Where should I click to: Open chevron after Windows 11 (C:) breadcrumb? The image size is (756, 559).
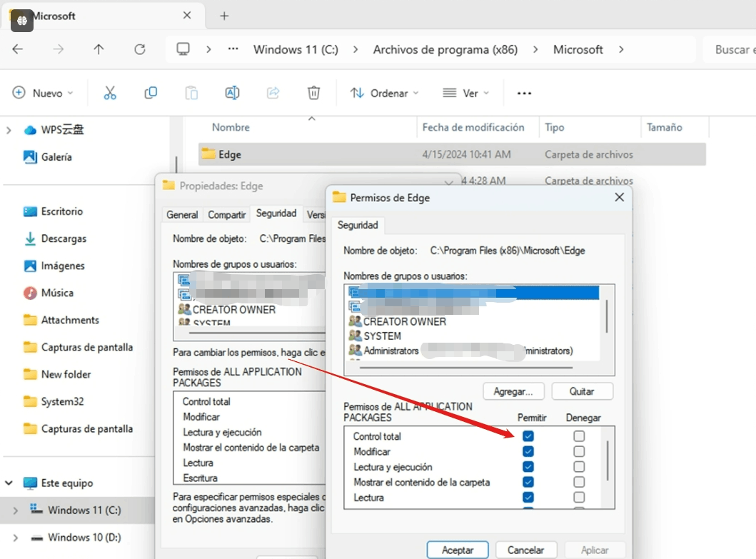(x=356, y=49)
